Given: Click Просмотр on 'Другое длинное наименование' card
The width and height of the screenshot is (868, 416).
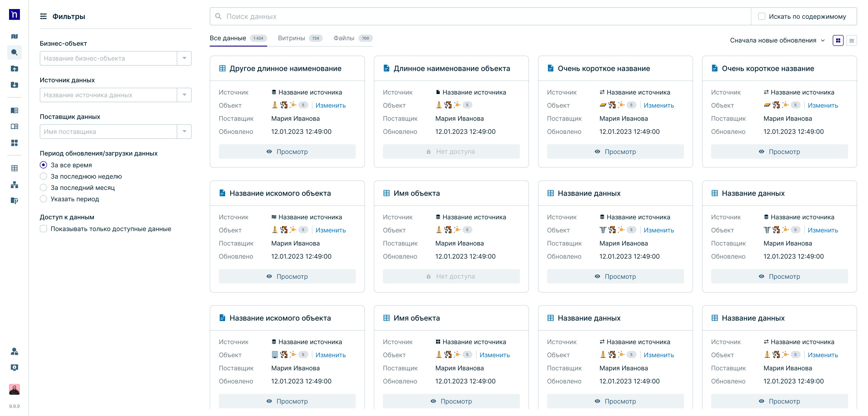Looking at the screenshot, I should (287, 152).
